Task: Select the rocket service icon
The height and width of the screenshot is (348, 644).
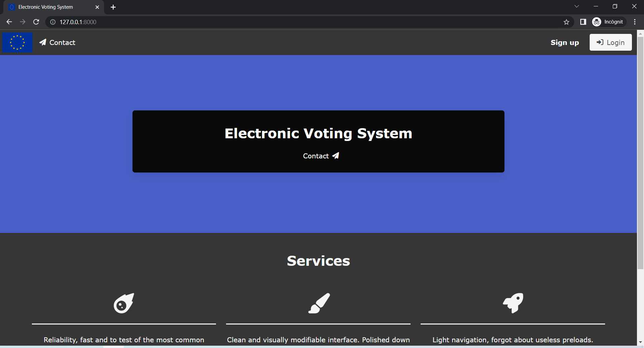Action: [x=513, y=303]
